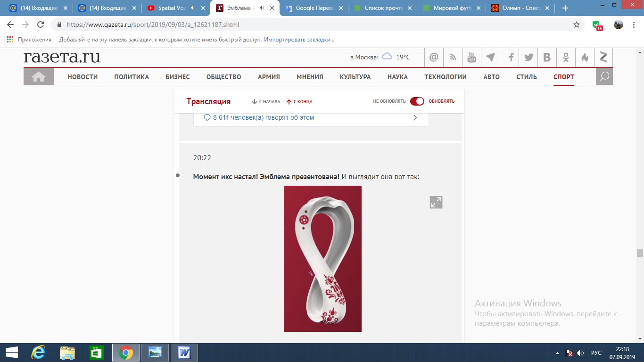Expand the '8 611 человек(а)' chevron arrow
Viewport: 644px width, 362px height.
point(415,118)
